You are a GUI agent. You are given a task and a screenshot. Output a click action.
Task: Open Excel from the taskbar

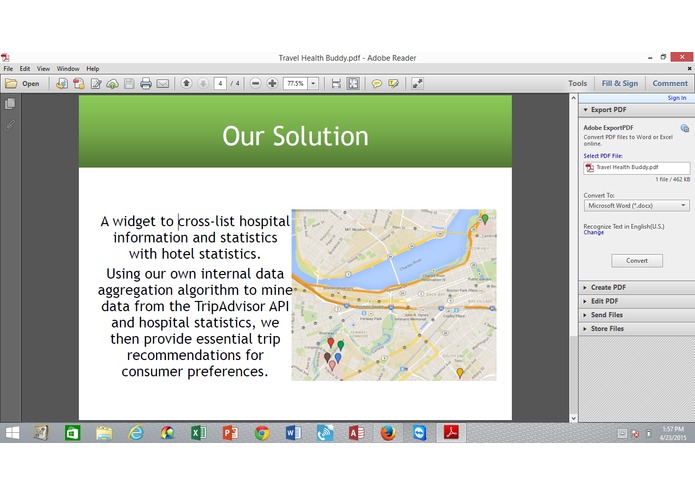199,432
